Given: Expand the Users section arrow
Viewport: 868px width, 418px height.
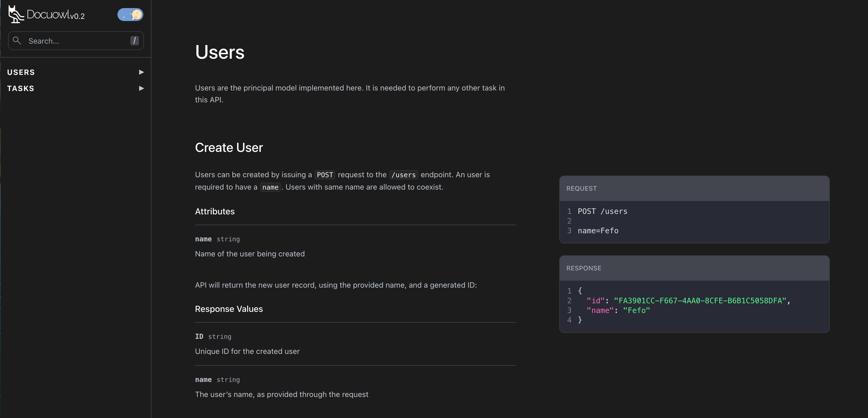Looking at the screenshot, I should click(141, 72).
